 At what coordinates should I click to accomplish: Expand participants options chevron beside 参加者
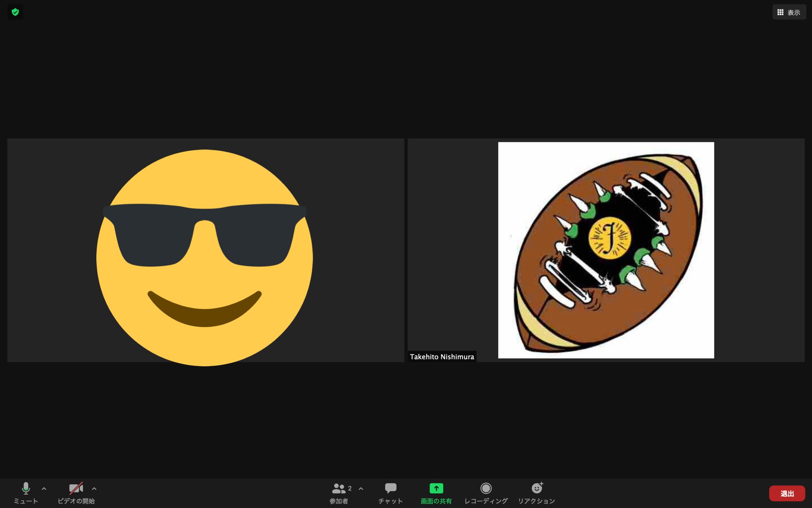361,489
